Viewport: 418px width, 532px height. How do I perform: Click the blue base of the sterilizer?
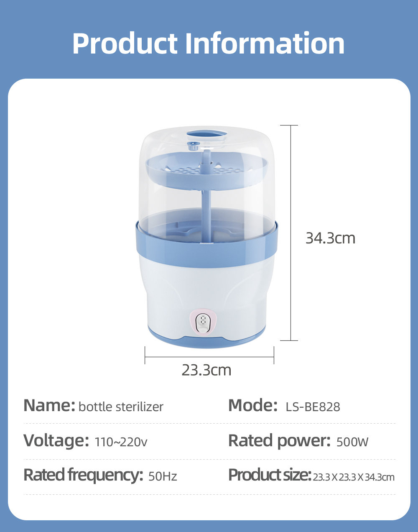207,339
